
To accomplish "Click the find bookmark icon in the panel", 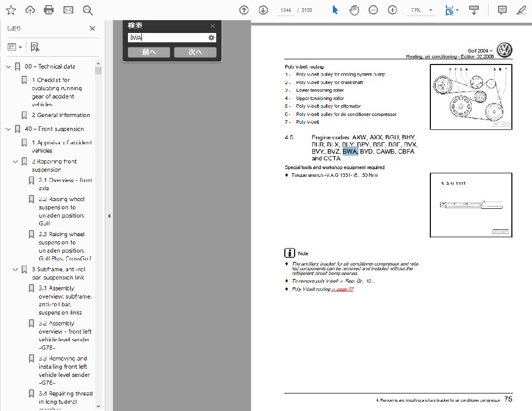I will [x=35, y=47].
